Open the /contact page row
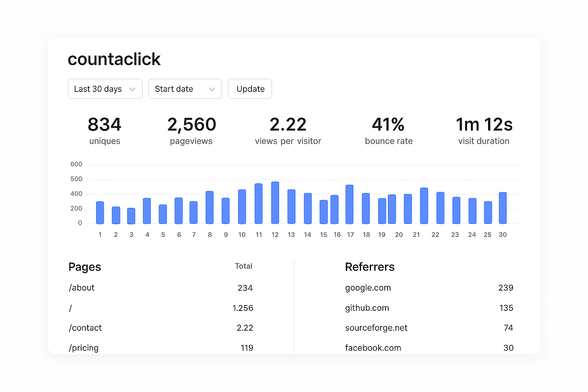 (x=85, y=328)
